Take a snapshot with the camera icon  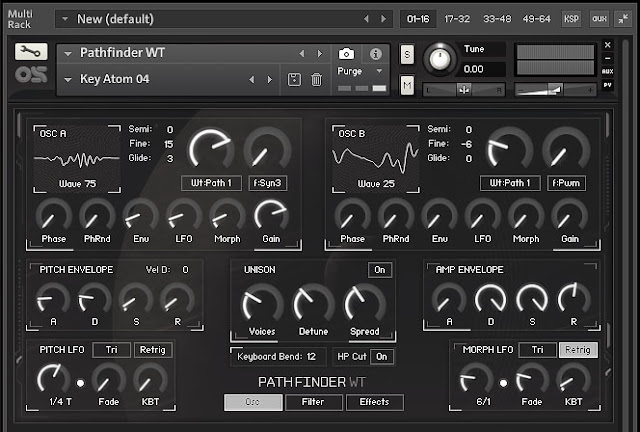pyautogui.click(x=346, y=53)
